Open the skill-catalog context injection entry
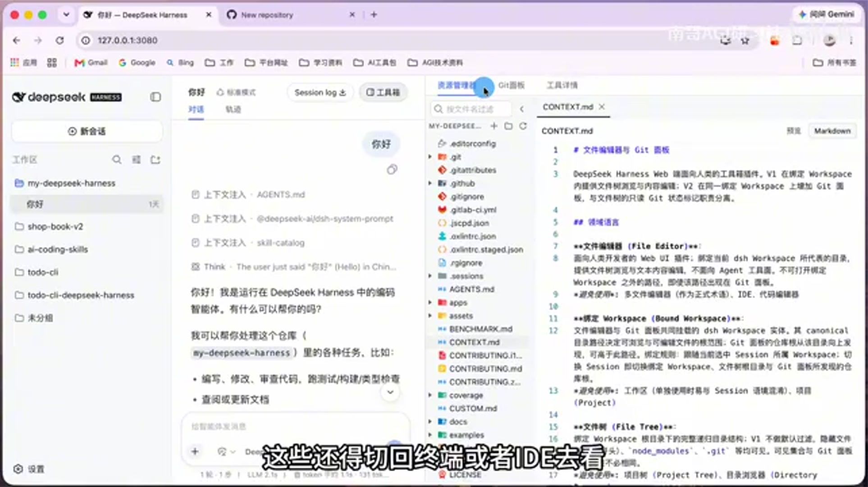This screenshot has height=487, width=868. (x=248, y=243)
